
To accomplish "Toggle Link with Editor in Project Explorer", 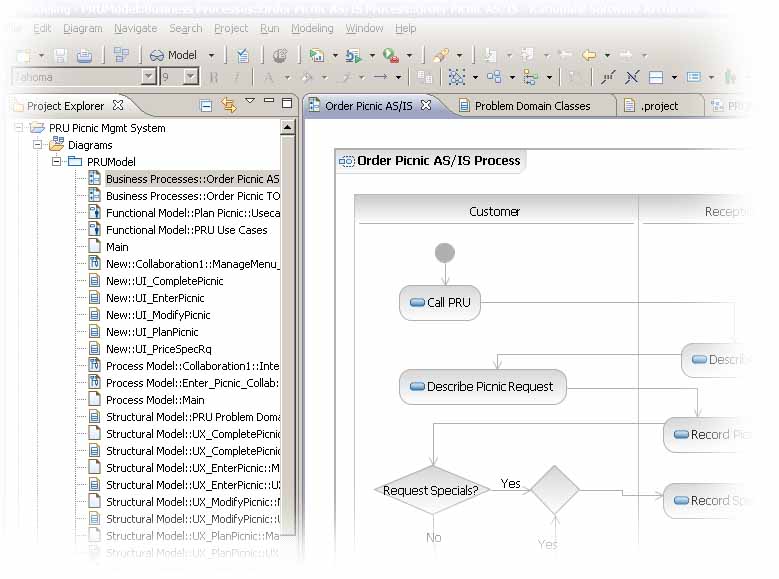I will (x=229, y=105).
